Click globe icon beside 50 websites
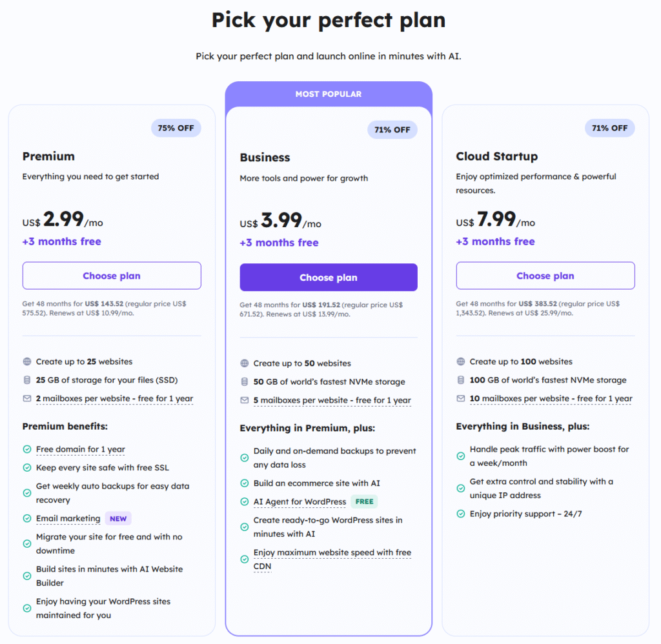Viewport: 661px width, 644px height. pos(245,363)
